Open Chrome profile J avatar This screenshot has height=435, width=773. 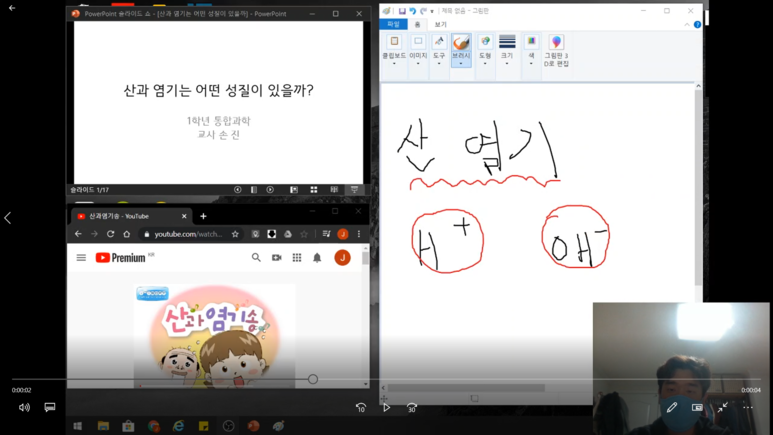tap(343, 234)
